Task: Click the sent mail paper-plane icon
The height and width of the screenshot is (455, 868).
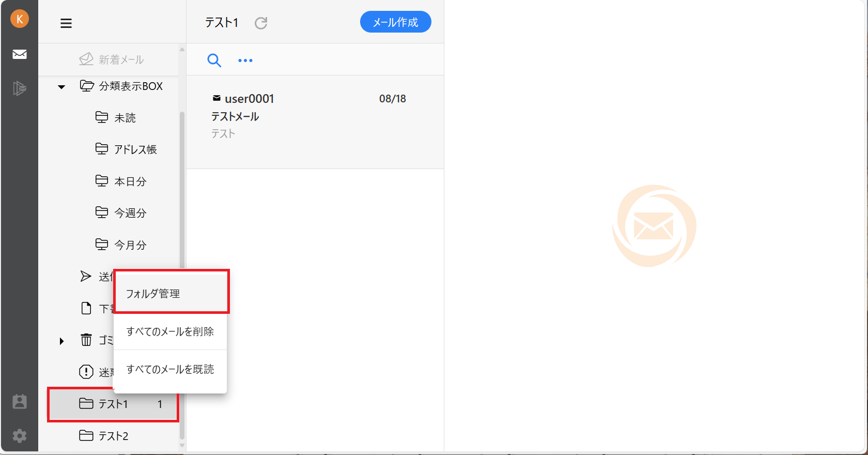Action: [x=86, y=277]
